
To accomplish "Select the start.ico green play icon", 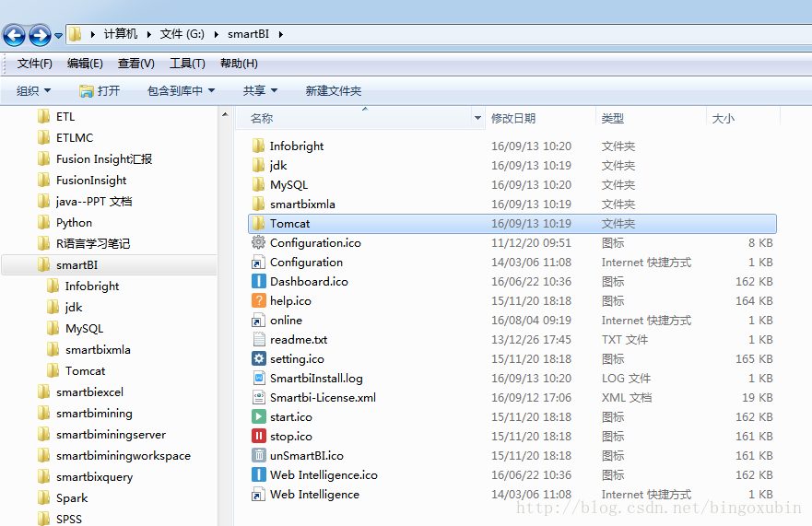I will pos(258,416).
